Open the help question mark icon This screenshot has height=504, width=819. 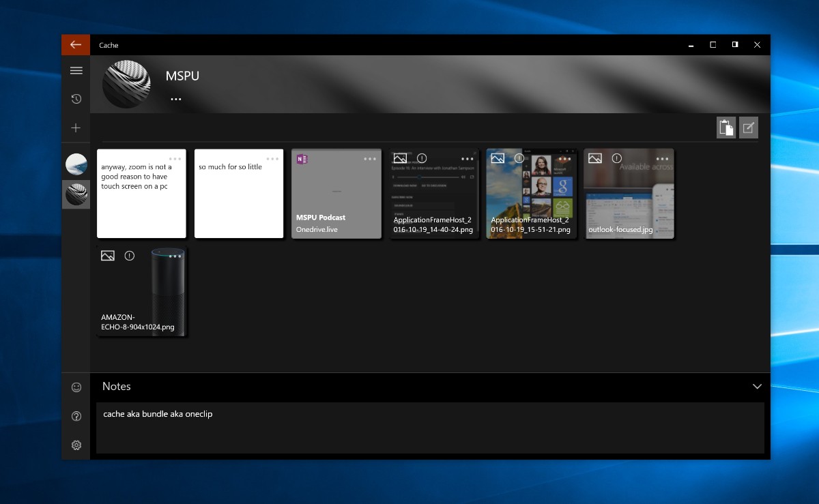(x=76, y=416)
